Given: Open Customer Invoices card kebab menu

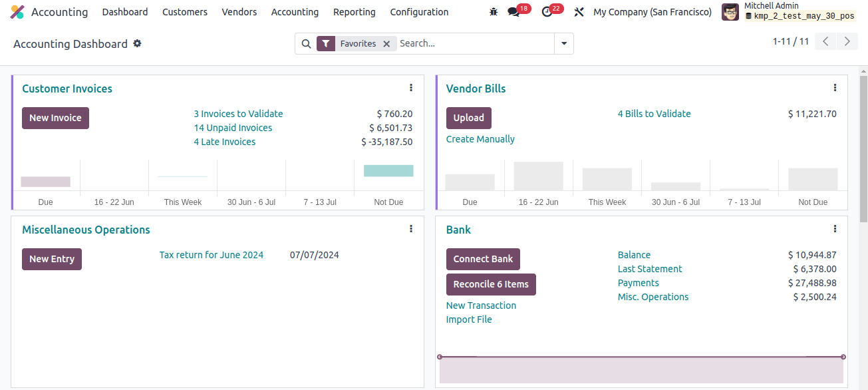Looking at the screenshot, I should coord(411,88).
